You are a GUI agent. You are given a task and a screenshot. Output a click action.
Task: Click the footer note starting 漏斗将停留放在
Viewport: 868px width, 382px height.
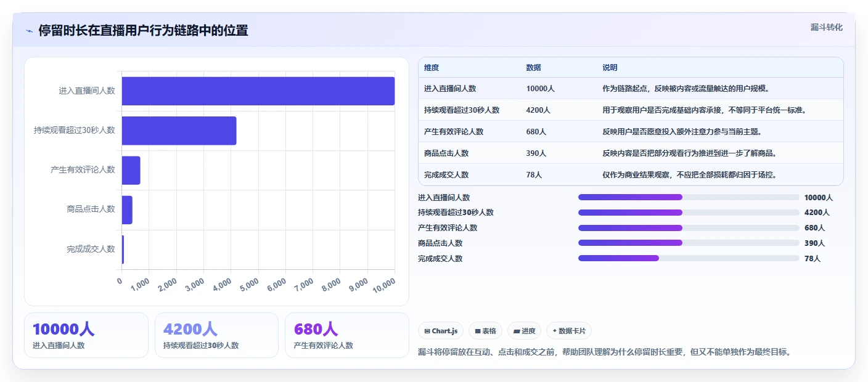tap(604, 352)
